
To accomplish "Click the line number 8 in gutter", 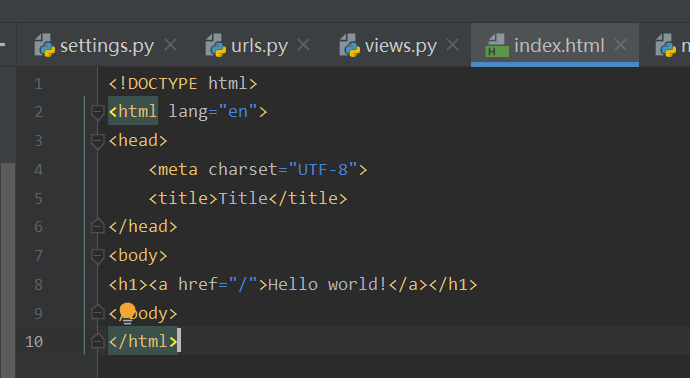I will [38, 285].
